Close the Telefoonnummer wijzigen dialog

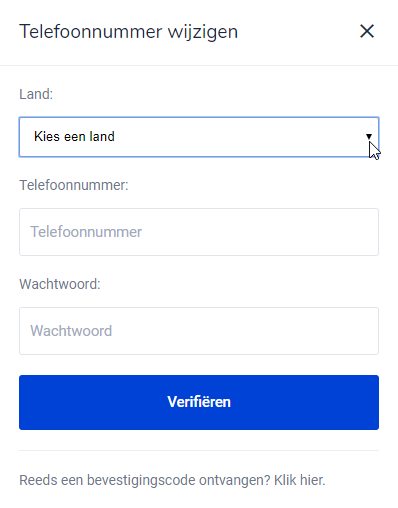pos(367,31)
